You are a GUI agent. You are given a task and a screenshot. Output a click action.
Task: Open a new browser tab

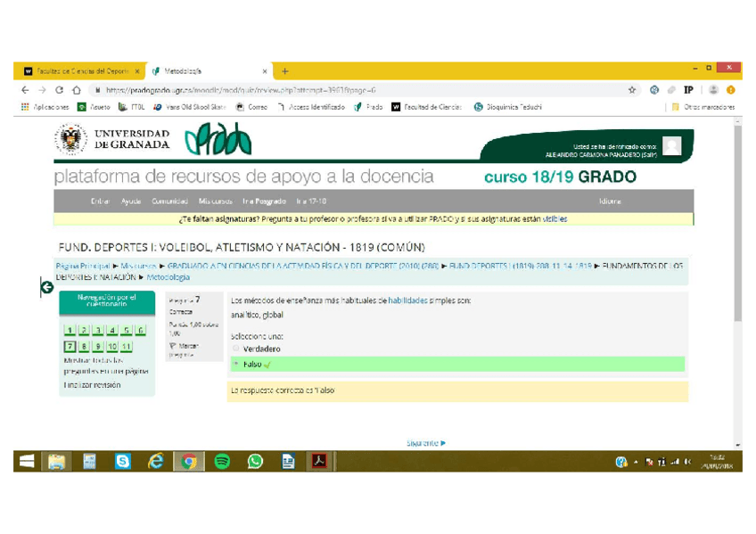pyautogui.click(x=285, y=71)
